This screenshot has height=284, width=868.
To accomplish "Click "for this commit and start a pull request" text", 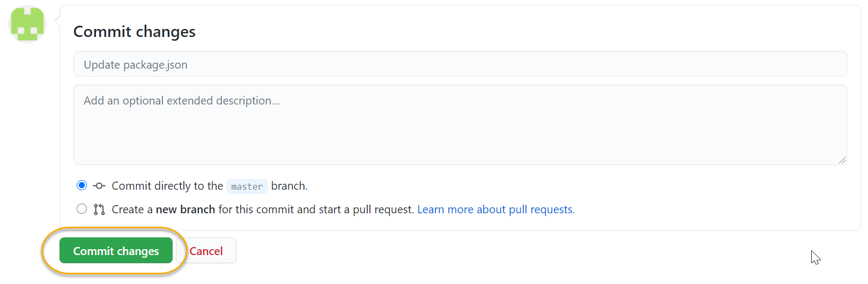I will click(316, 210).
